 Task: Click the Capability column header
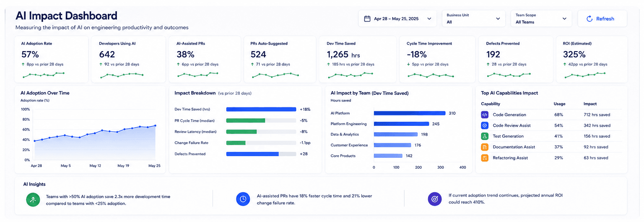pyautogui.click(x=491, y=104)
